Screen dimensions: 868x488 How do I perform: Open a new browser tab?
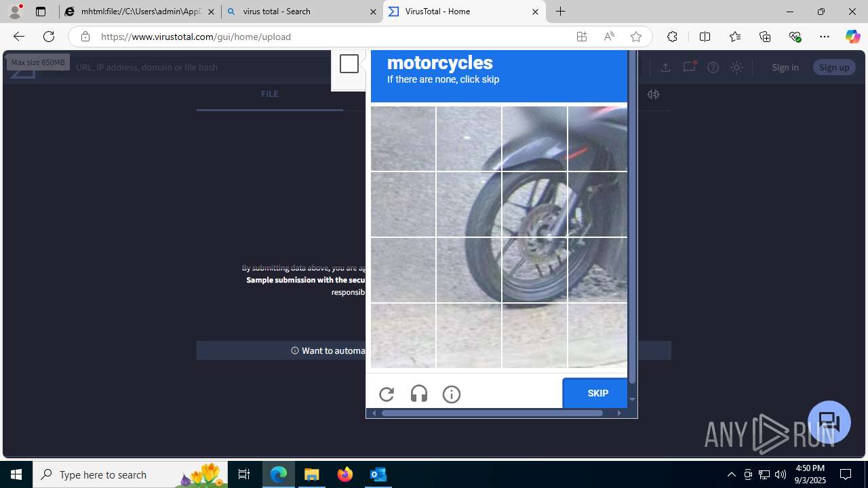[x=561, y=12]
